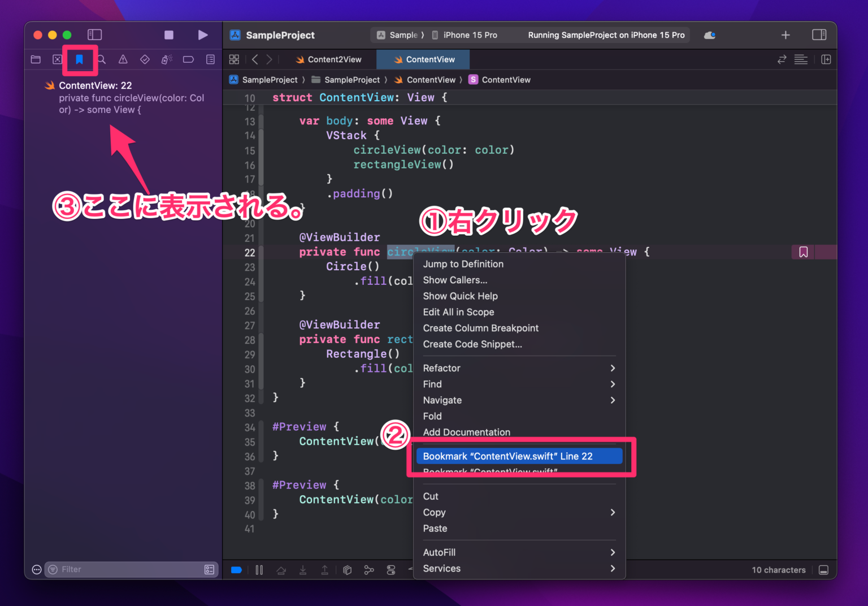Choose Bookmark ContentView.swift Line 22
The height and width of the screenshot is (606, 868).
pos(519,456)
